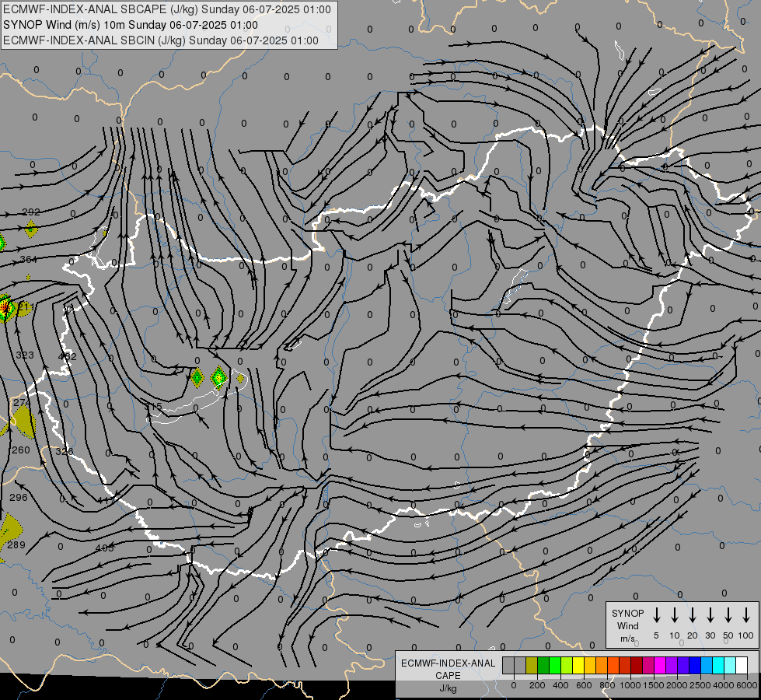Select the white swatch in CAPE legend
This screenshot has height=700, width=761.
click(x=742, y=665)
